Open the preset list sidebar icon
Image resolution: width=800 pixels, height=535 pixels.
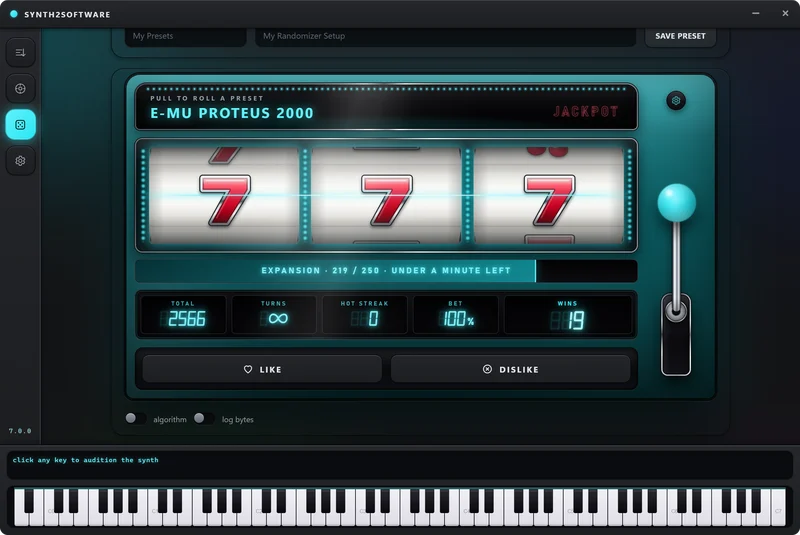tap(20, 53)
